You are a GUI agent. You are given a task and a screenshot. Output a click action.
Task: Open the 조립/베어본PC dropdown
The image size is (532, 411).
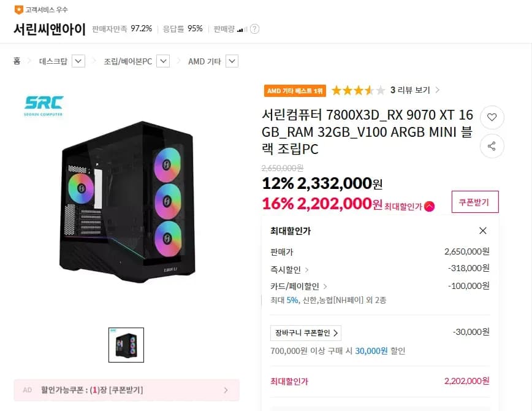click(x=162, y=61)
